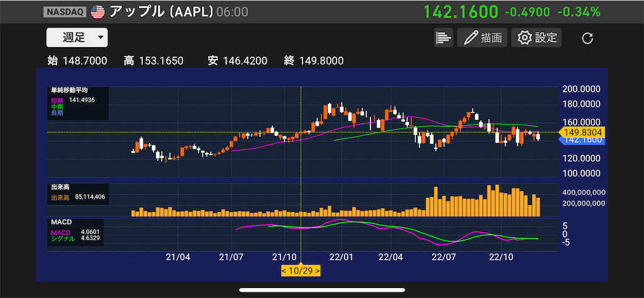Tap the iOS home indicator bar
This screenshot has height=298, width=644.
(321, 290)
